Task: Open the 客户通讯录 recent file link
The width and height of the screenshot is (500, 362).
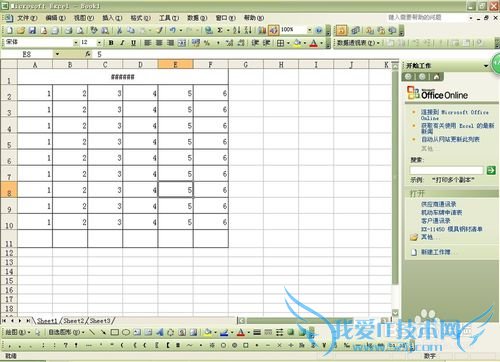Action: [x=436, y=221]
